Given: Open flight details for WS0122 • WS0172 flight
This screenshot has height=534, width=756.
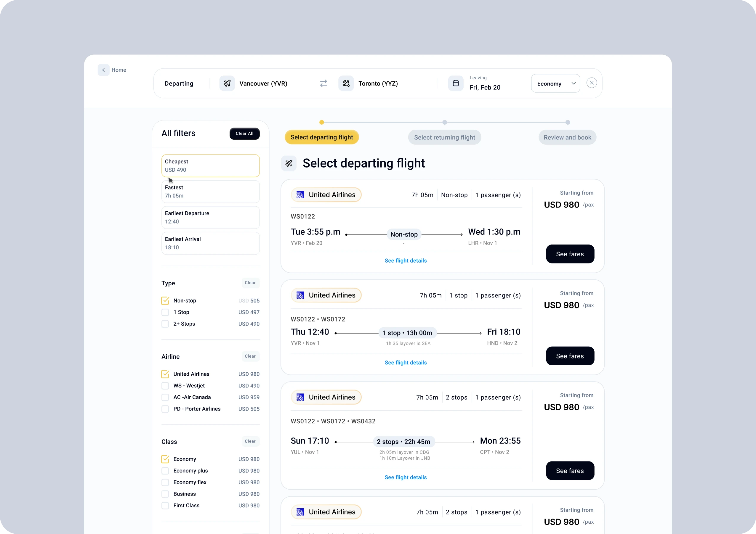Looking at the screenshot, I should [406, 363].
